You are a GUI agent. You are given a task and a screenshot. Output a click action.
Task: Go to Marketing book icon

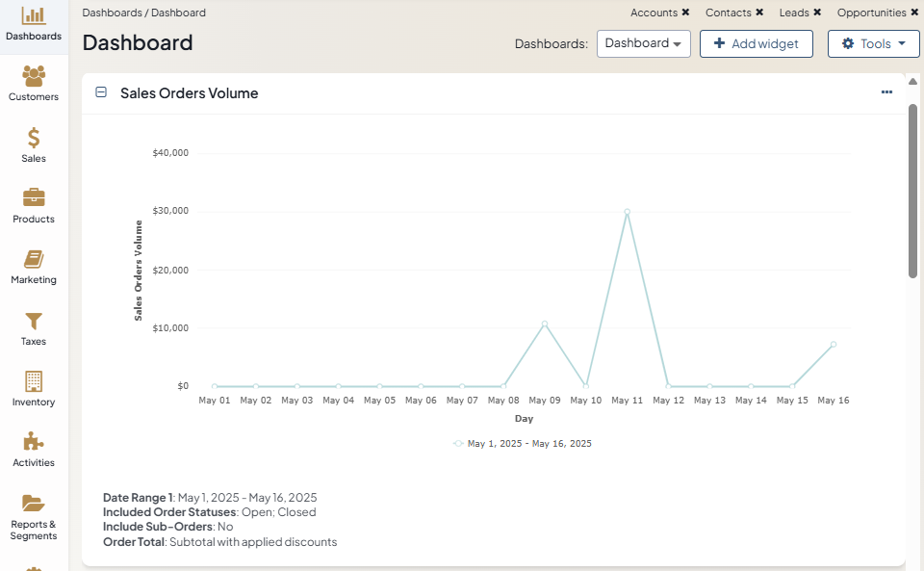[34, 259]
